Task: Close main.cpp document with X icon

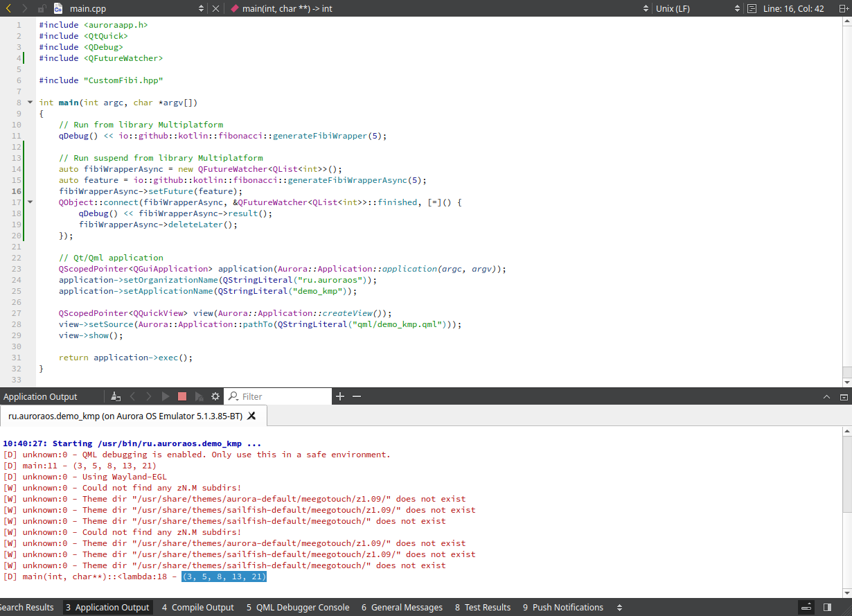Action: tap(215, 8)
